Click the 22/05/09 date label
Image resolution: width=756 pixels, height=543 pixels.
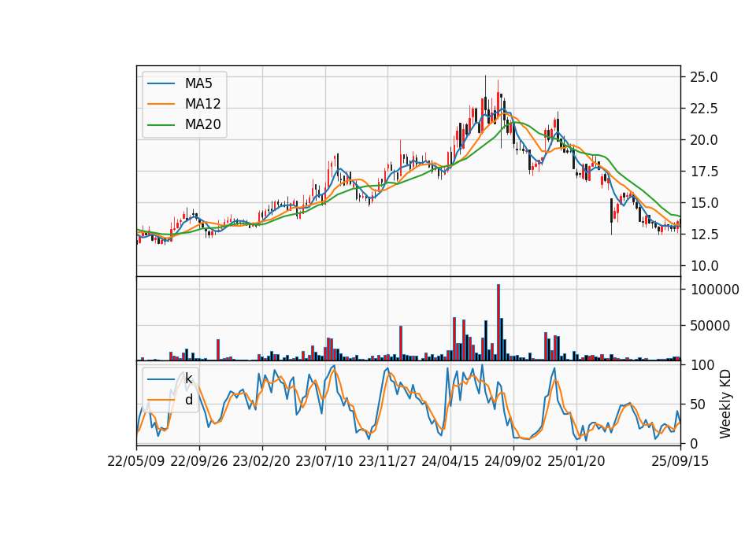click(136, 461)
